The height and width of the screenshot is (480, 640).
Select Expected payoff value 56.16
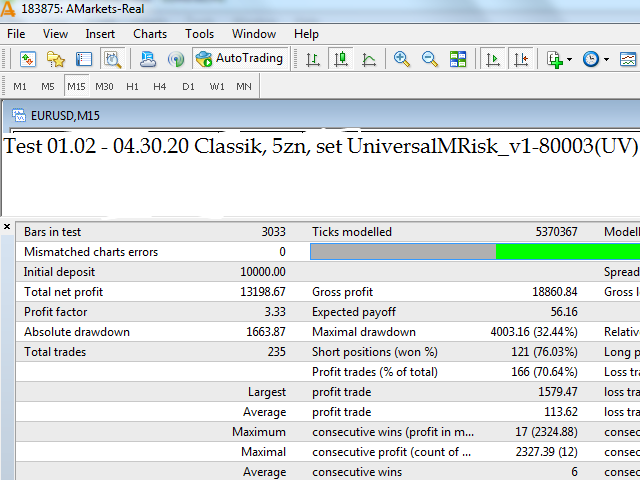point(564,312)
